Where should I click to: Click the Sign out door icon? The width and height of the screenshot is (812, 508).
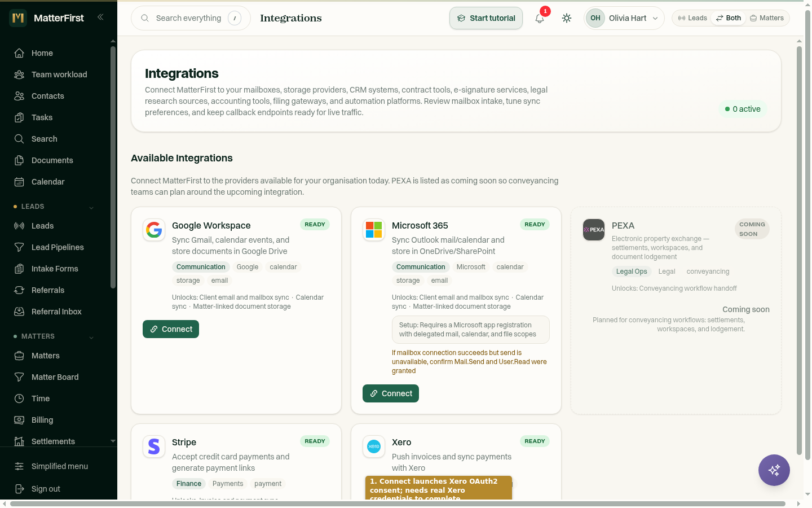19,489
